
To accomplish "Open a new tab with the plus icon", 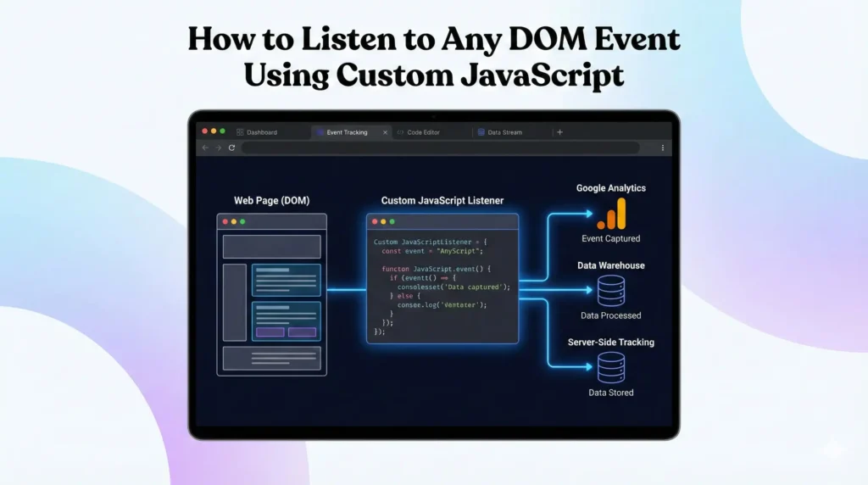I will pyautogui.click(x=559, y=132).
